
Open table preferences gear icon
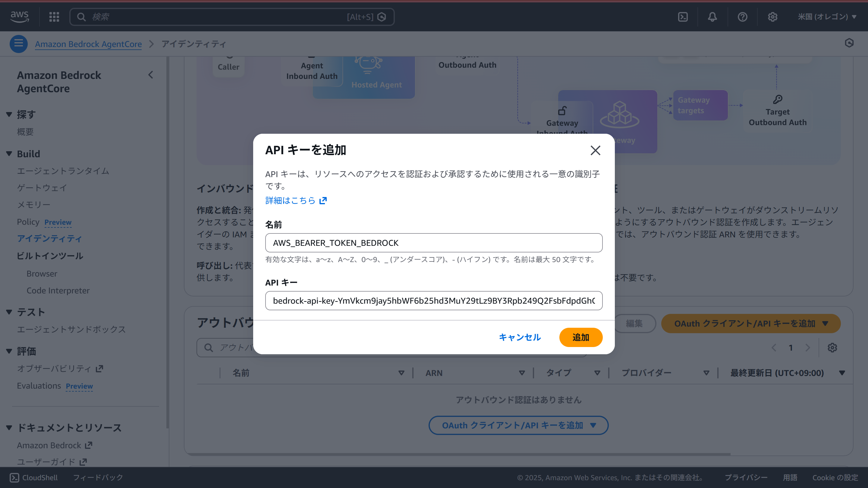pyautogui.click(x=832, y=348)
